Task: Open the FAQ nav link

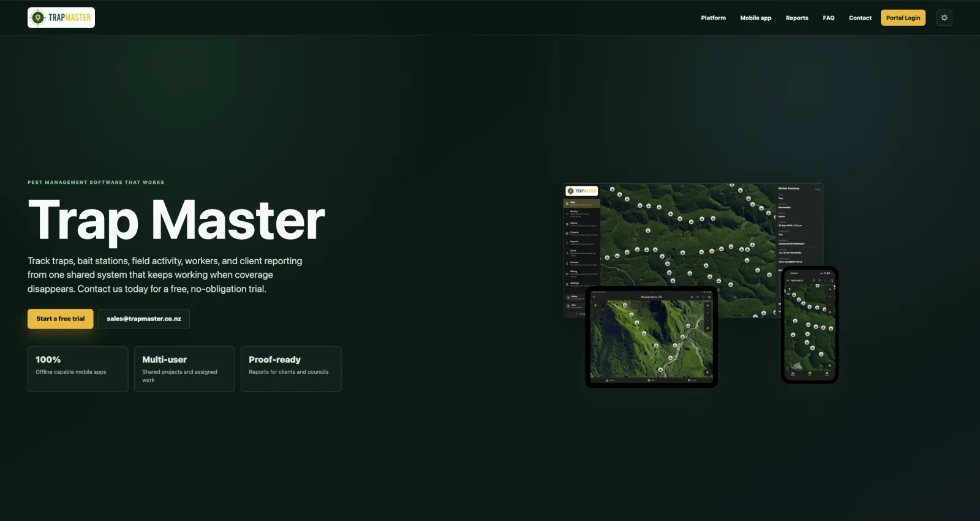Action: pyautogui.click(x=828, y=18)
